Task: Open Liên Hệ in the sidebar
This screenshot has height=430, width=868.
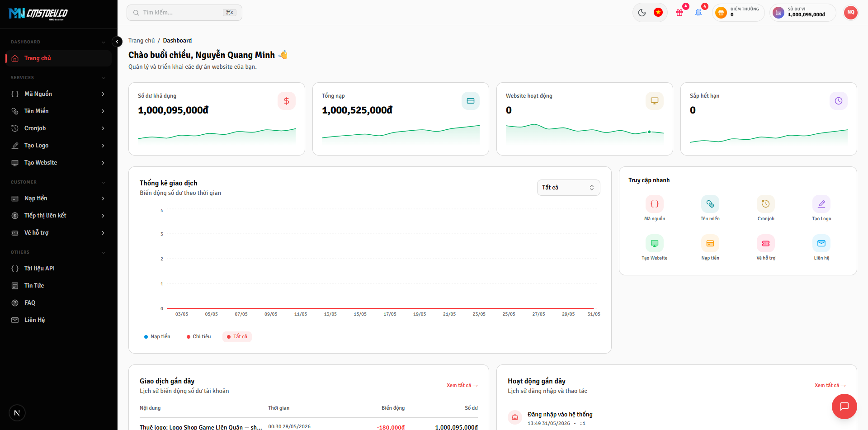Action: 59,320
